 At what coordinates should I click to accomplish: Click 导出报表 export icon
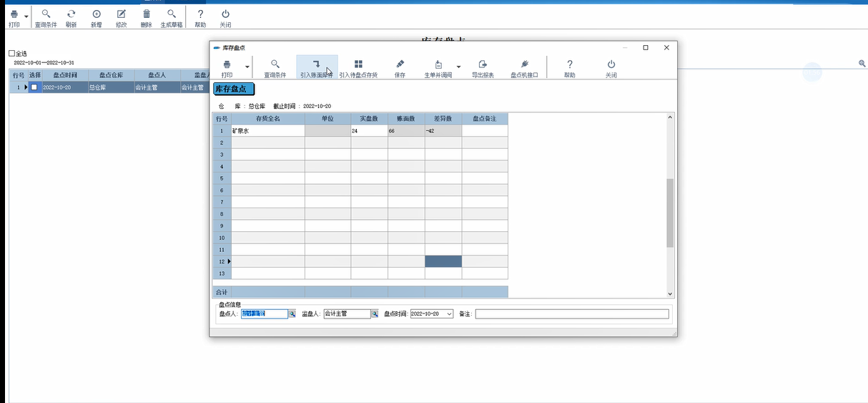pos(483,64)
